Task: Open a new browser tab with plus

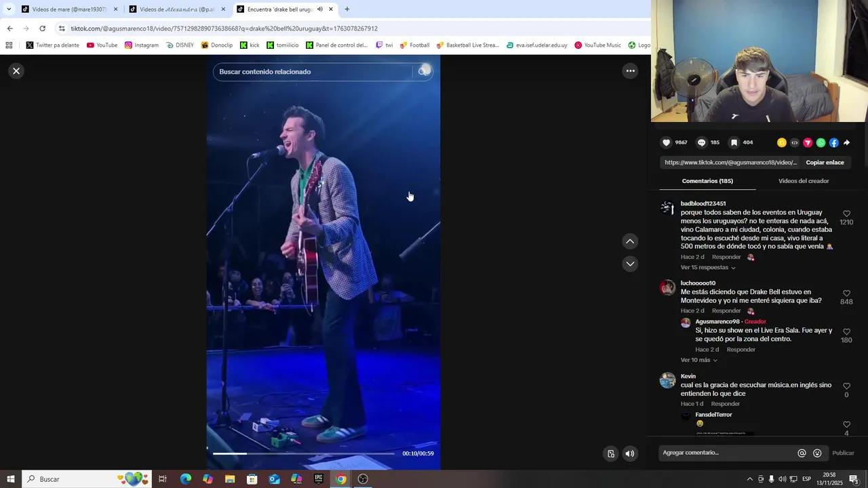Action: tap(347, 9)
